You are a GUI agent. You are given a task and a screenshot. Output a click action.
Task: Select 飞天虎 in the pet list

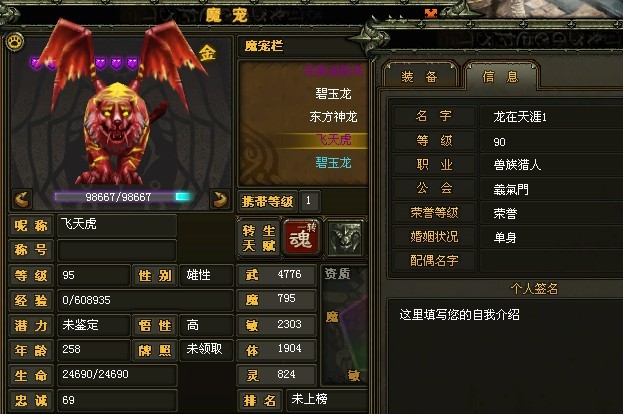[333, 139]
